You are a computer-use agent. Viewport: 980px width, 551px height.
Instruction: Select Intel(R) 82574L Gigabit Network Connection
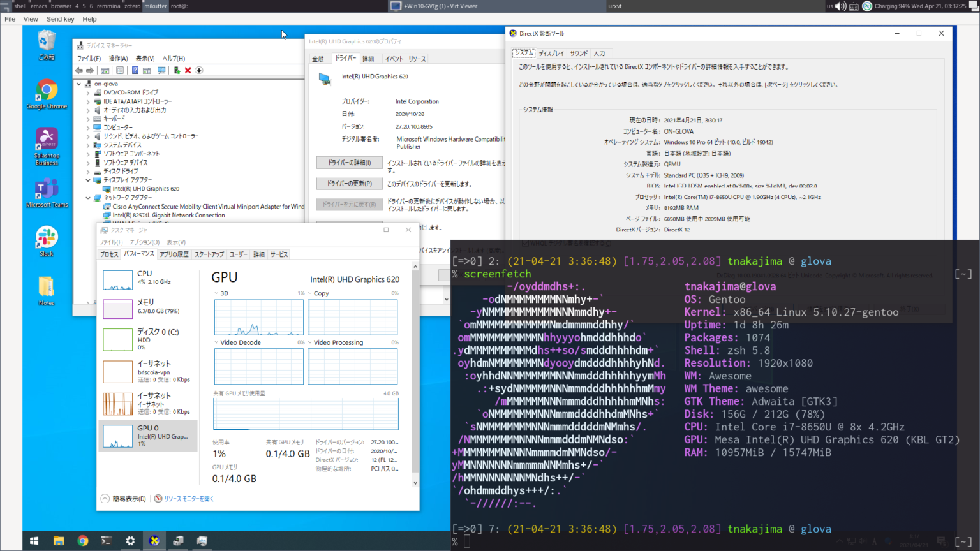168,216
